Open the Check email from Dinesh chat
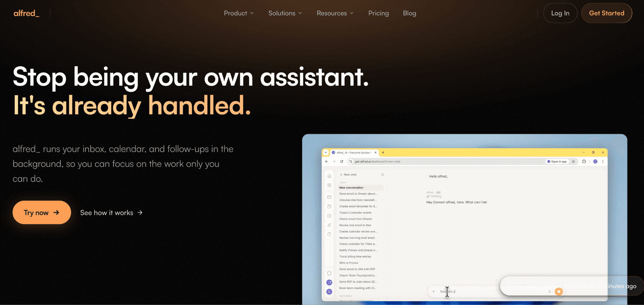The height and width of the screenshot is (305, 644). [356, 219]
